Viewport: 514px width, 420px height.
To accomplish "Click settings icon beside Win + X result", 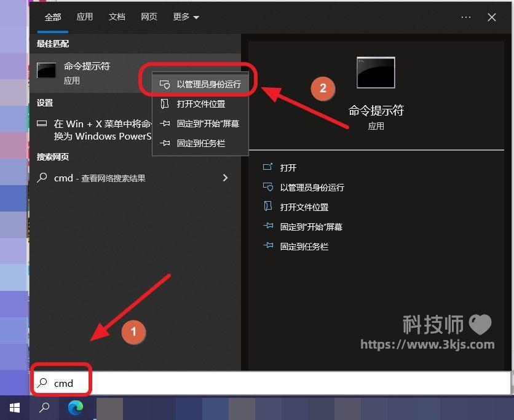I will coord(42,124).
